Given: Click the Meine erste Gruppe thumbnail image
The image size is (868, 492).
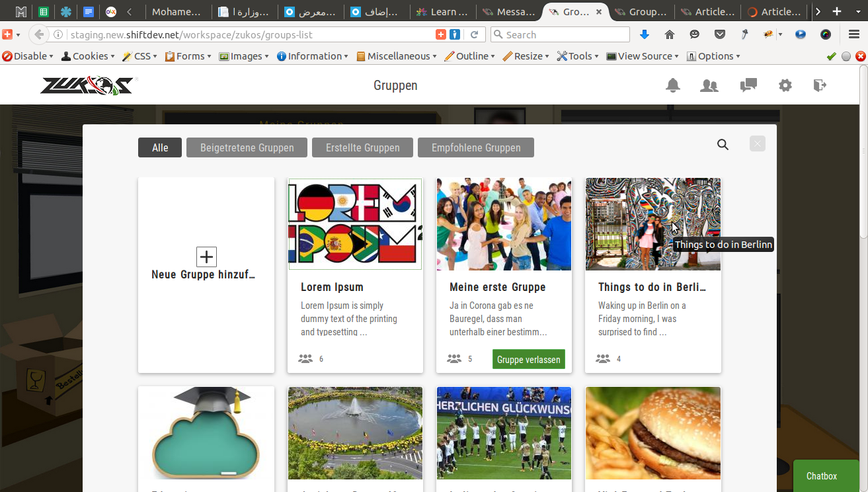Looking at the screenshot, I should (504, 224).
